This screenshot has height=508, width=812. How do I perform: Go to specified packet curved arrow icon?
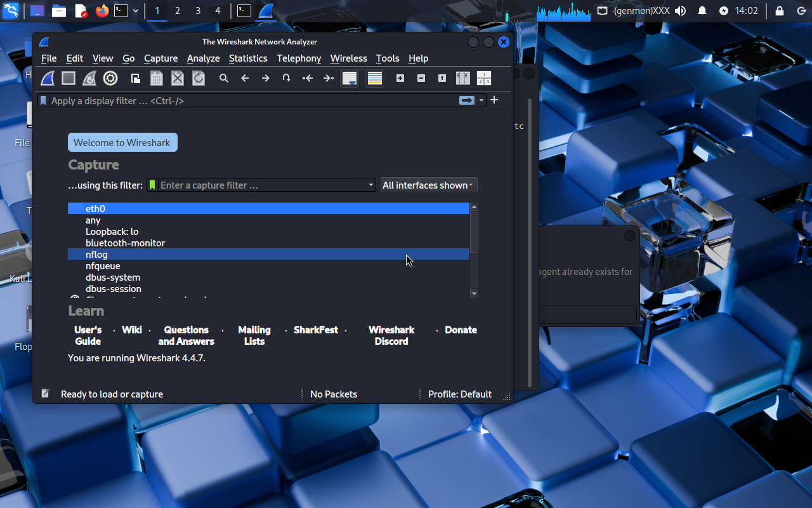(x=287, y=78)
